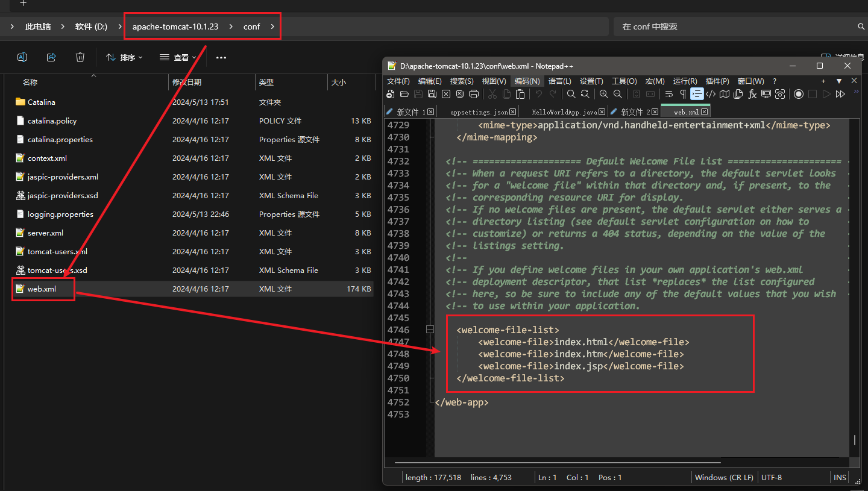Open the Function List fx icon
The width and height of the screenshot is (868, 491).
[x=752, y=94]
